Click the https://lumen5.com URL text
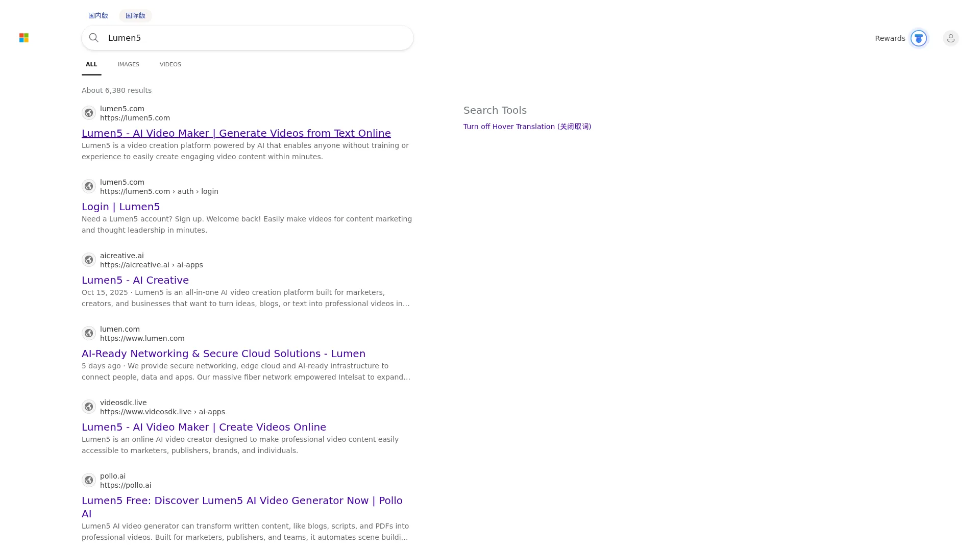The image size is (980, 551). (x=135, y=118)
